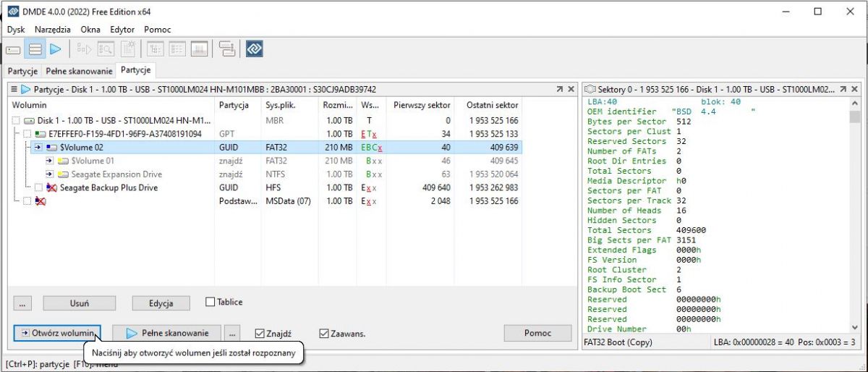Viewport: 868px width, 372px height.
Task: Click the RAID constructor toolbar icon
Action: click(x=227, y=49)
